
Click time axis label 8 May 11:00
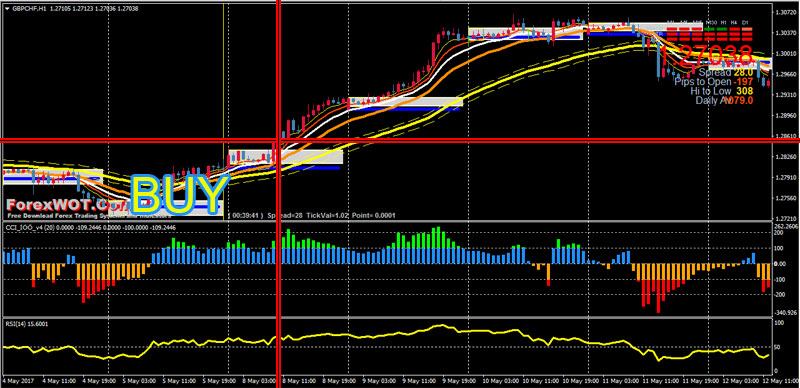(x=298, y=381)
